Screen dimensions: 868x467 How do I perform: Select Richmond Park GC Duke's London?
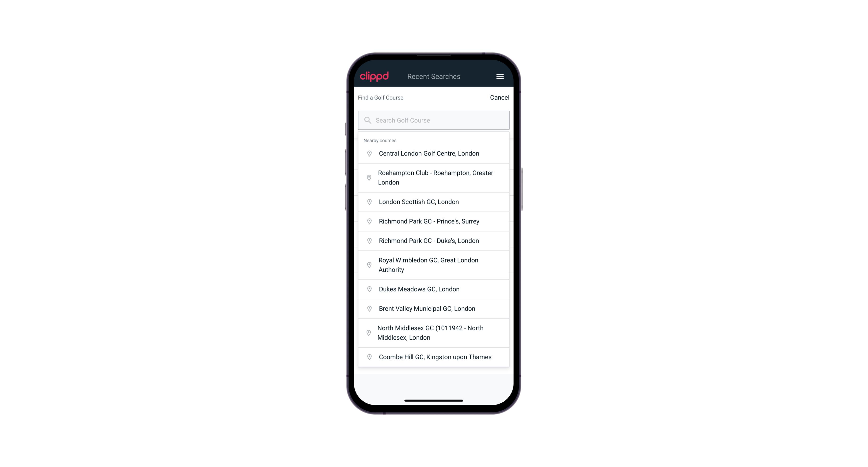[434, 240]
